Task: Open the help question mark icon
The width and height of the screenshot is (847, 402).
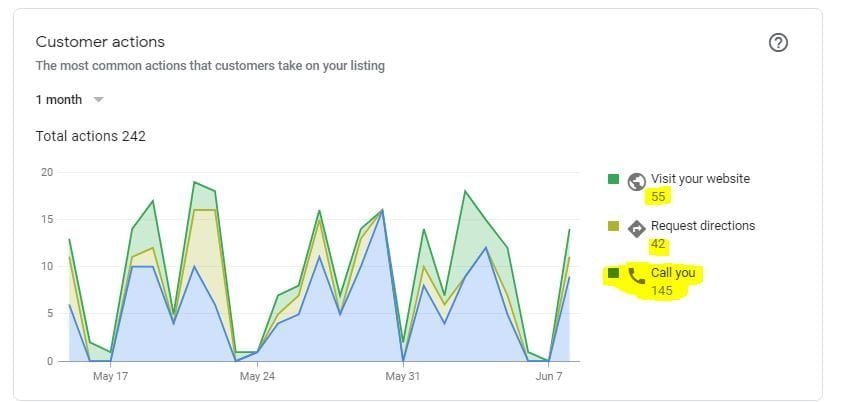Action: coord(778,43)
